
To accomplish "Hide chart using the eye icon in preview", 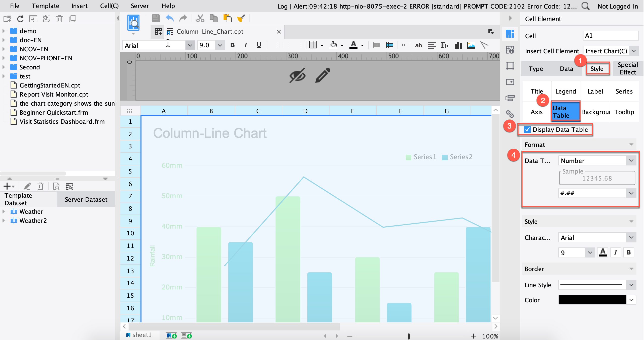I will click(x=297, y=75).
